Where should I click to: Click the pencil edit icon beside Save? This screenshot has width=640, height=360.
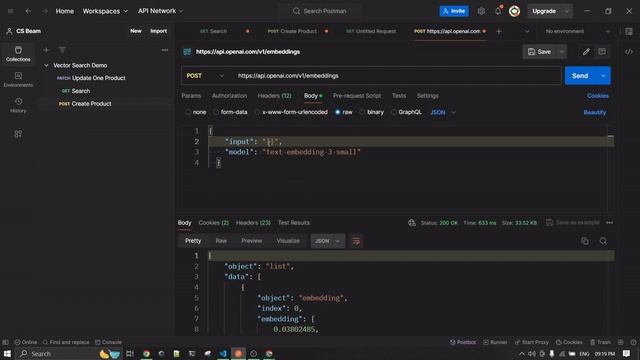[x=586, y=52]
